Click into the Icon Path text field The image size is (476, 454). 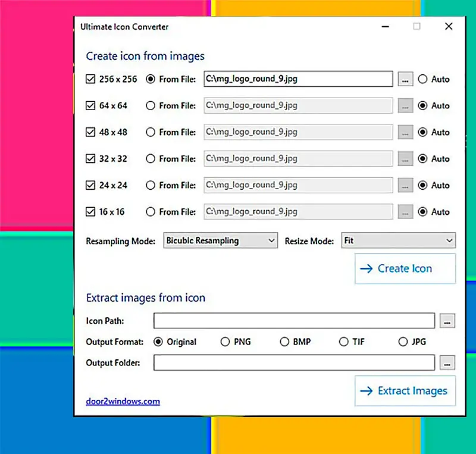coord(294,321)
